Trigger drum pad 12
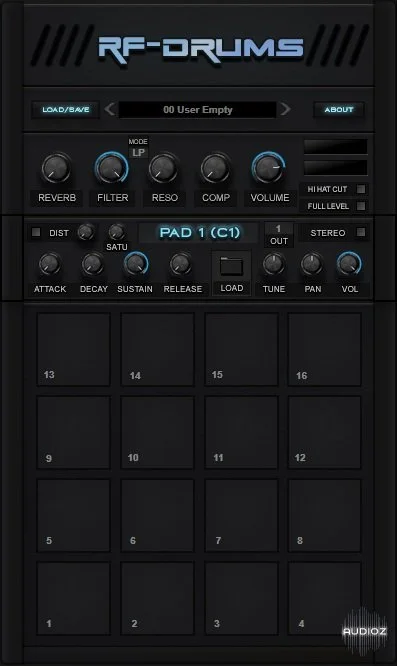Viewport: 397px width, 666px height. pyautogui.click(x=324, y=432)
